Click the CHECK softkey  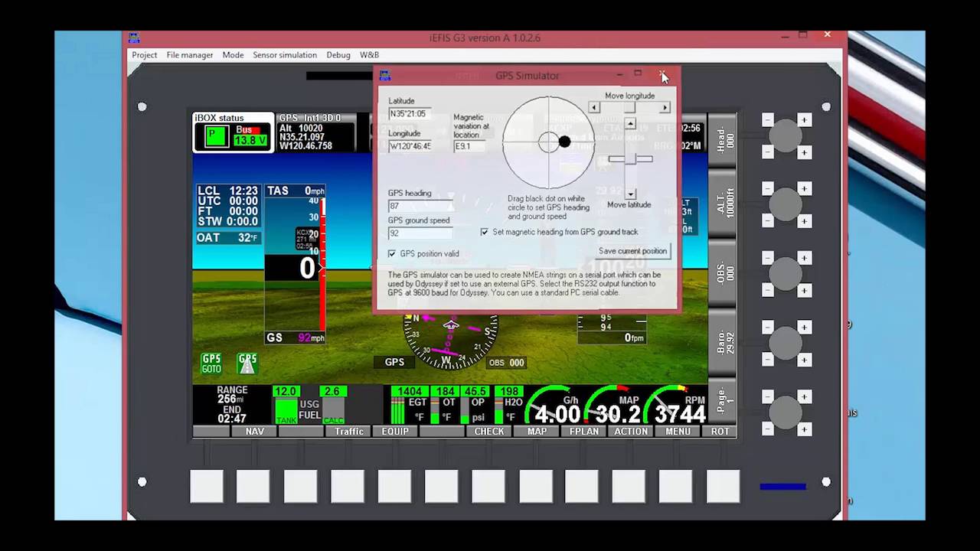coord(489,432)
